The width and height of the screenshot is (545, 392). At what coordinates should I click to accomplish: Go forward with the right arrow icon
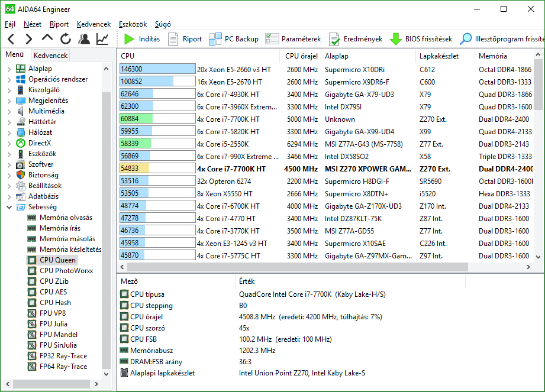(29, 39)
